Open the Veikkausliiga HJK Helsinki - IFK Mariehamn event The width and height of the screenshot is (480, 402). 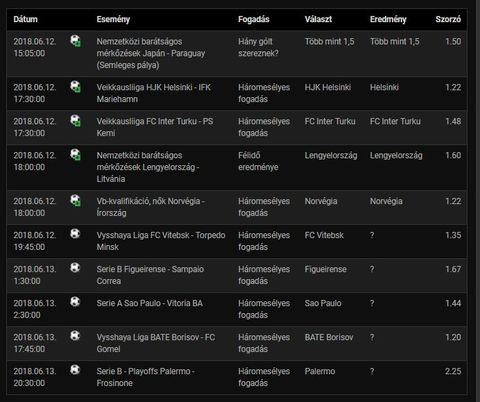(x=154, y=93)
